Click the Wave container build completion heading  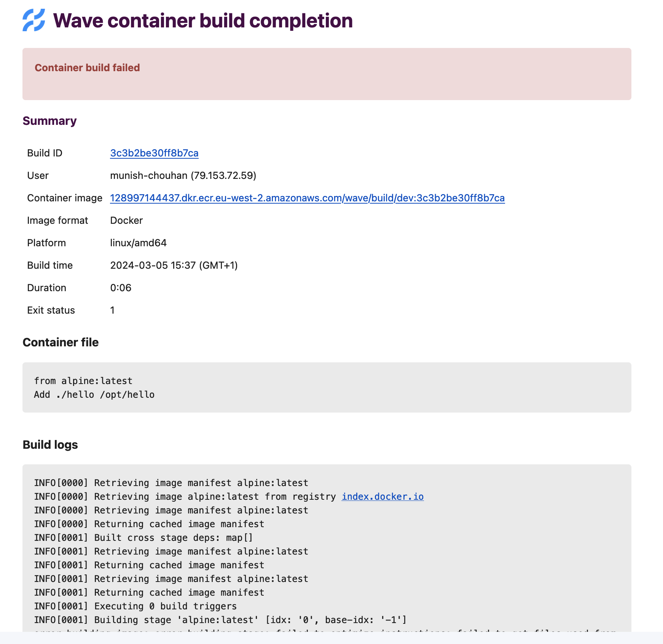(x=203, y=21)
